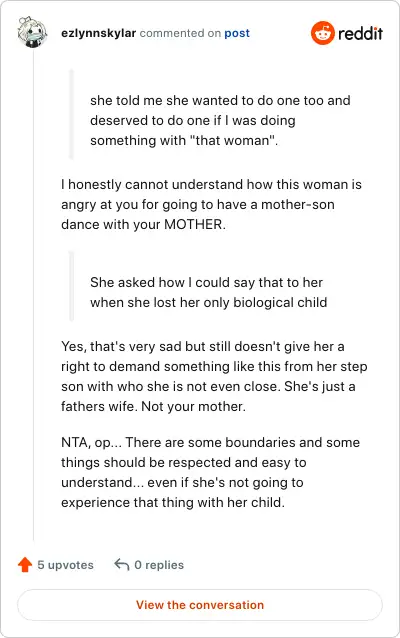Click the grey bar beside the first quote

click(72, 114)
